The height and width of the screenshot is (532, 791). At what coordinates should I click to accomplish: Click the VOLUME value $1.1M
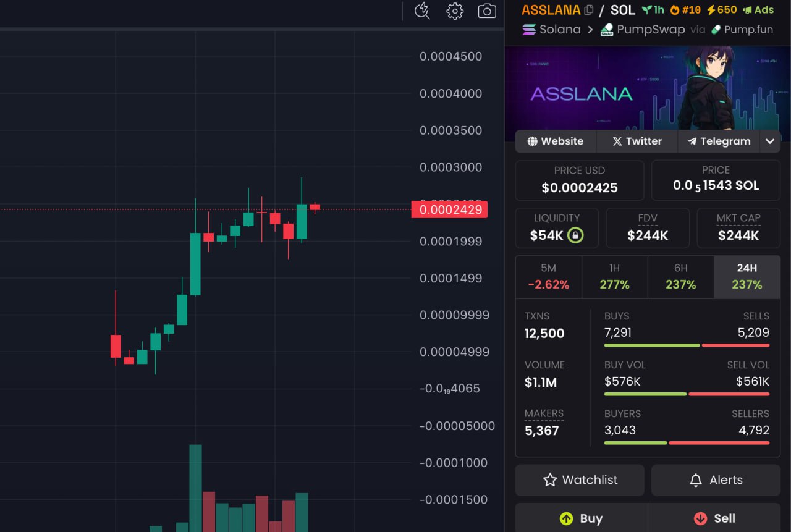(541, 382)
